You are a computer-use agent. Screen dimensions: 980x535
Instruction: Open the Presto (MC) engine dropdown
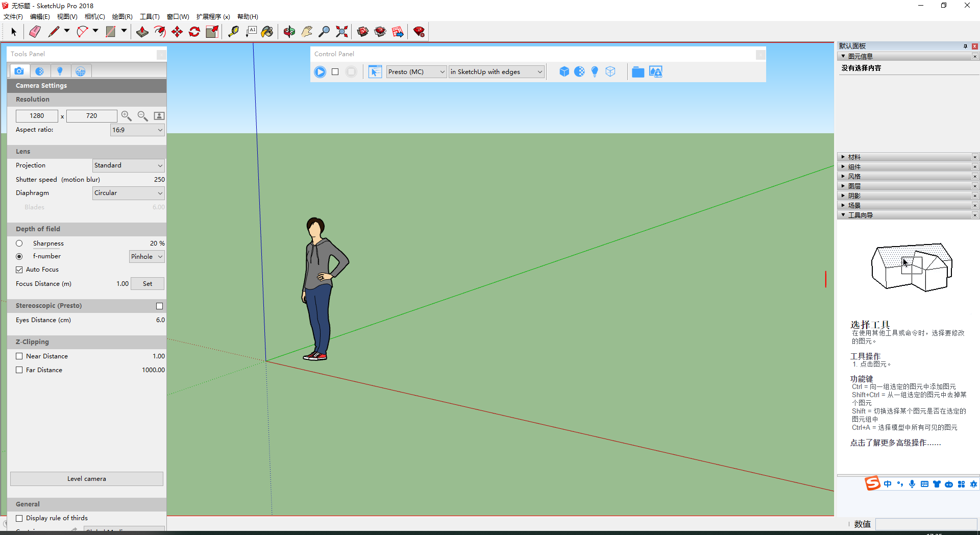click(x=416, y=72)
